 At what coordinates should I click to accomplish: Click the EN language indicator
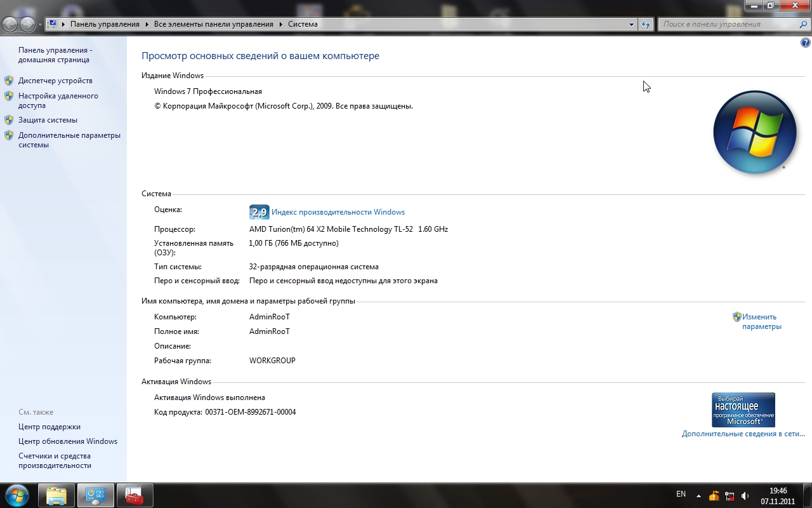point(681,494)
